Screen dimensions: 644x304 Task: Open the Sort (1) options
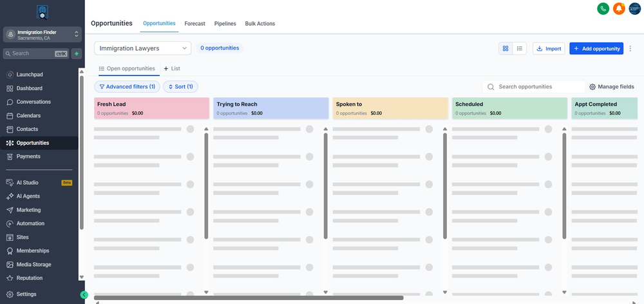click(180, 87)
